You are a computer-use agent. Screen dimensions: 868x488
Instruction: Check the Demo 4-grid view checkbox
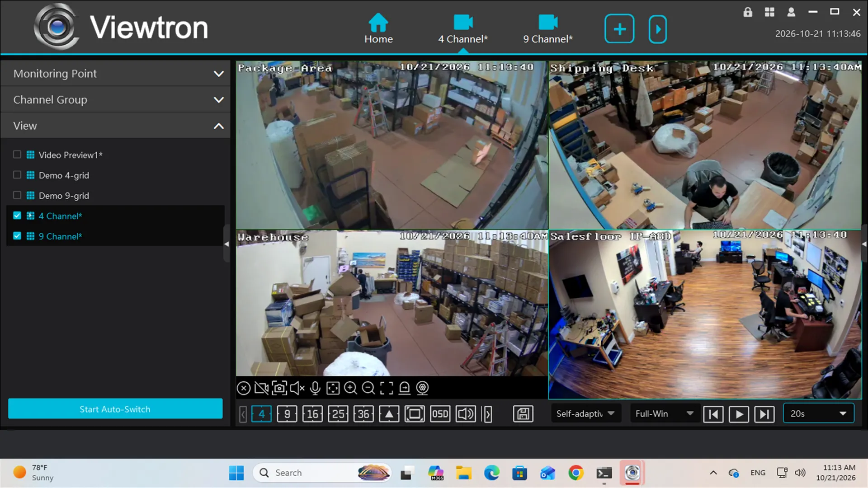17,175
